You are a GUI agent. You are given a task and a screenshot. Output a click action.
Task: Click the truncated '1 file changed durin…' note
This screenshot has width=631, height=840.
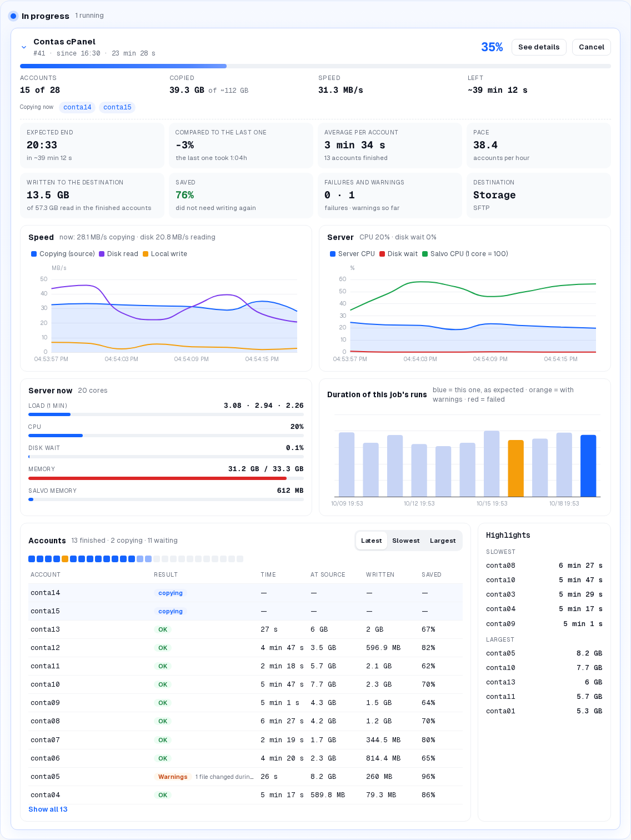[x=224, y=777]
